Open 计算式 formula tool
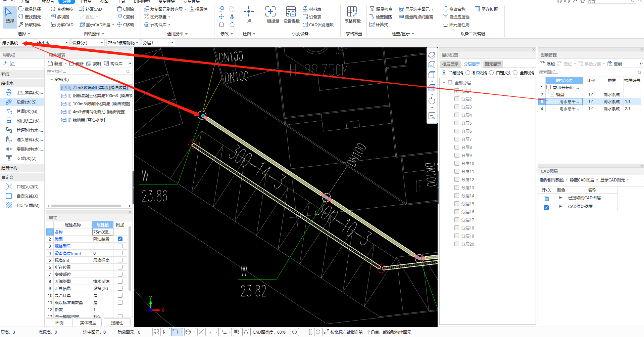 tap(379, 25)
